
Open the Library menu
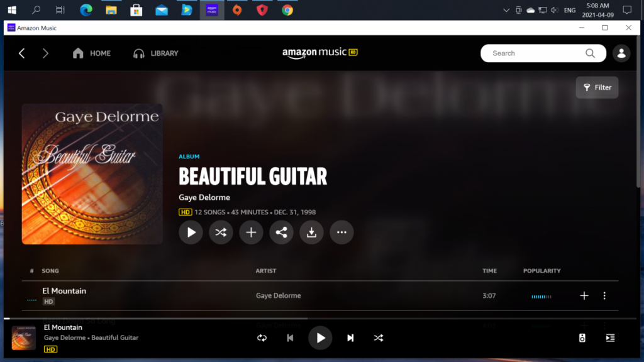pyautogui.click(x=156, y=53)
